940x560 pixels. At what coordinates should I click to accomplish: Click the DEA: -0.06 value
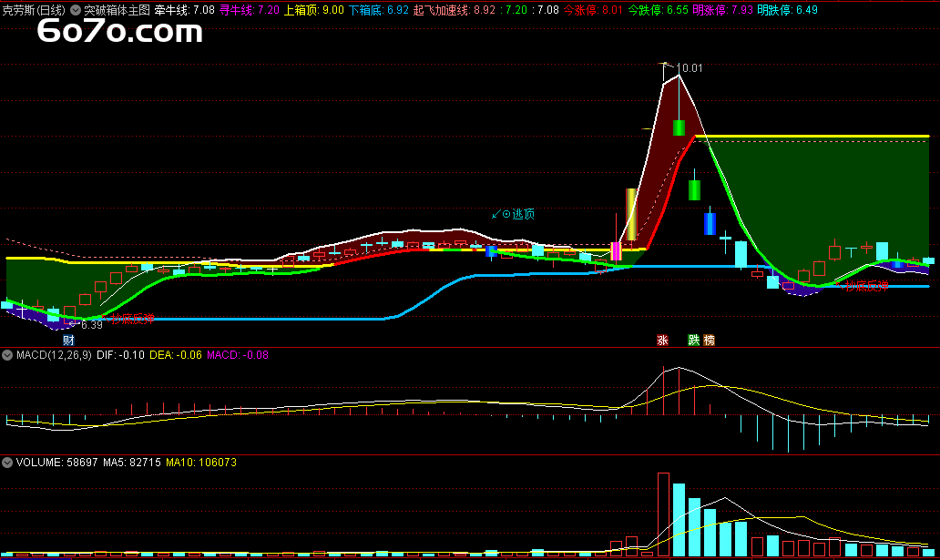click(x=176, y=355)
